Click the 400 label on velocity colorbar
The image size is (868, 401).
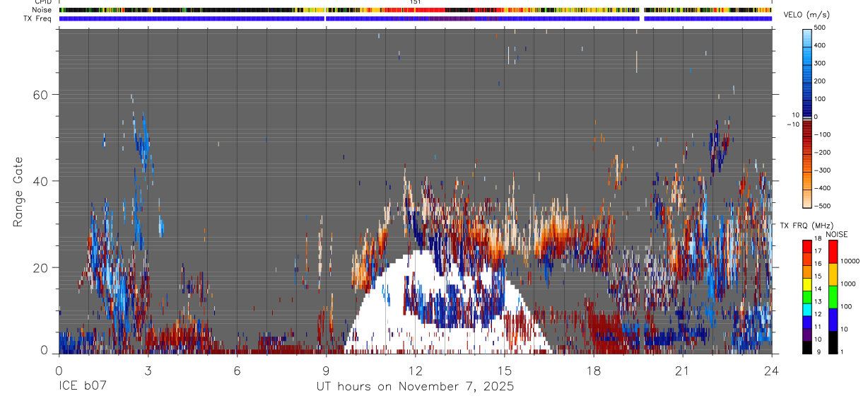pyautogui.click(x=820, y=45)
